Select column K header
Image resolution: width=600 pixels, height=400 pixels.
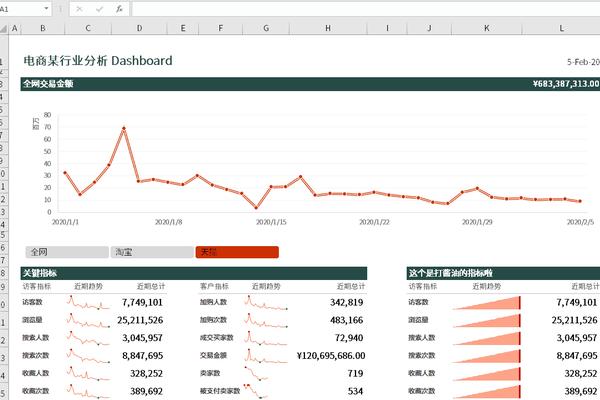tap(487, 28)
